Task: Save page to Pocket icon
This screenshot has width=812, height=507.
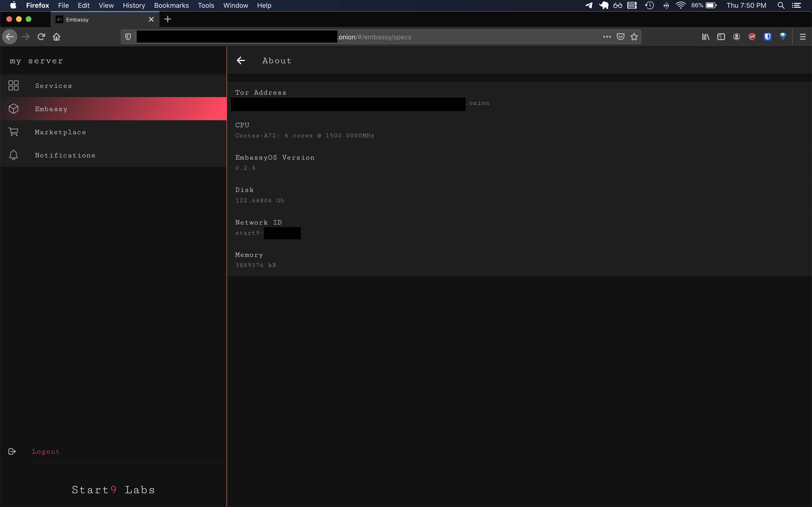Action: [x=620, y=37]
